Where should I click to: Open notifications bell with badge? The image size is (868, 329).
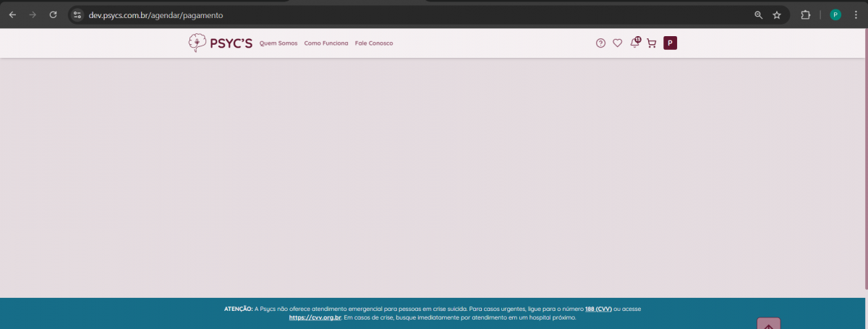pos(634,43)
